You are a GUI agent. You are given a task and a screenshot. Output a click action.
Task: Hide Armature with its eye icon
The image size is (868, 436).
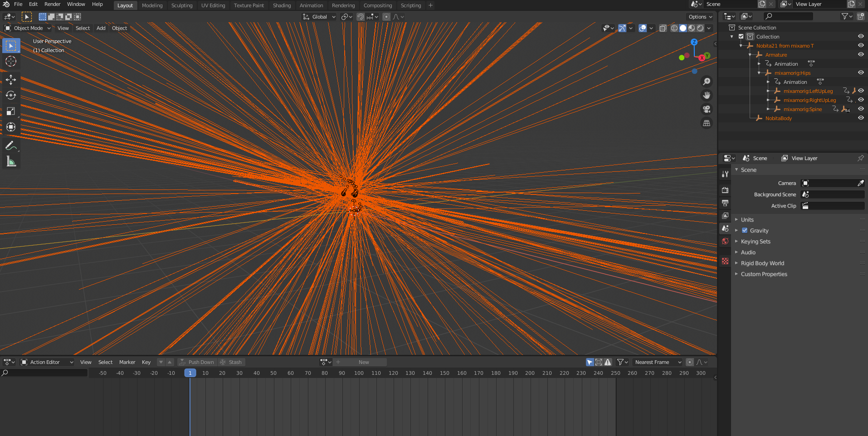tap(861, 54)
